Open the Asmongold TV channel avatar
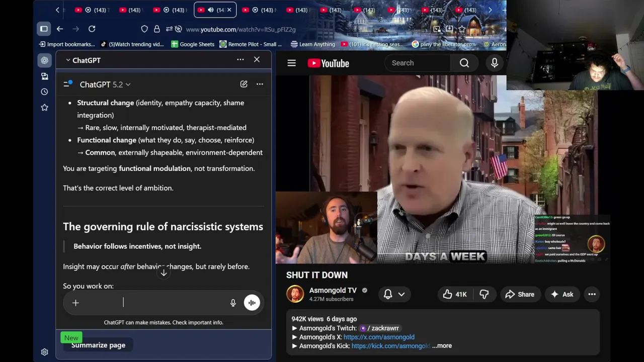 coord(295,294)
